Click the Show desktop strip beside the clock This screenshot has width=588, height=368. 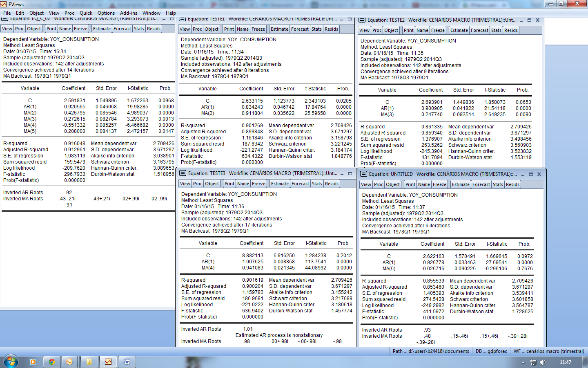coord(585,362)
